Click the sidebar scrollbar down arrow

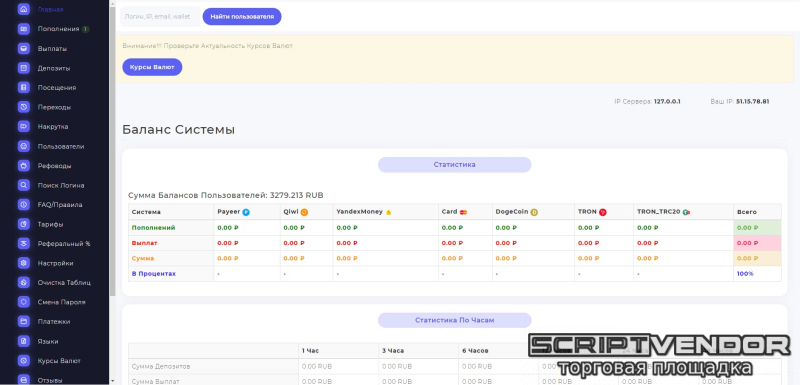pos(112,381)
